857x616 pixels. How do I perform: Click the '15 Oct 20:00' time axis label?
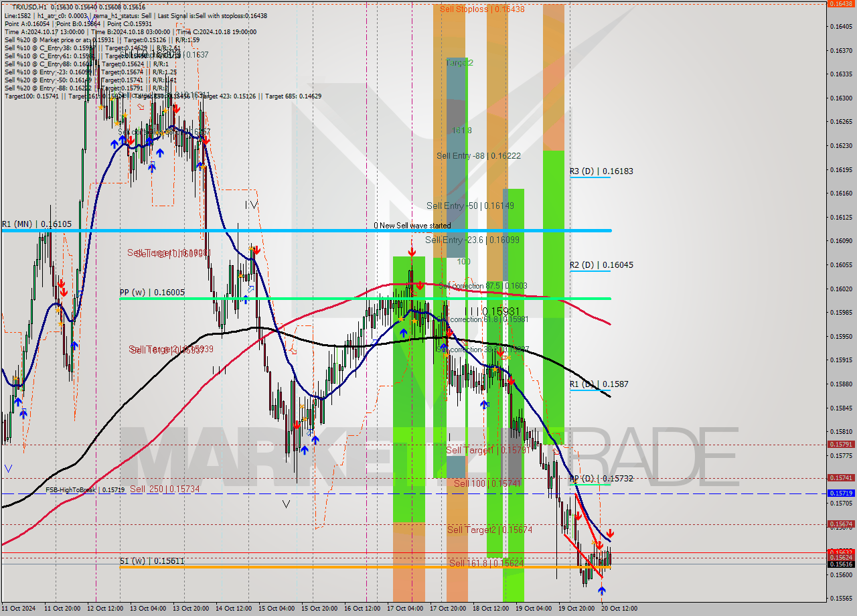(x=319, y=609)
